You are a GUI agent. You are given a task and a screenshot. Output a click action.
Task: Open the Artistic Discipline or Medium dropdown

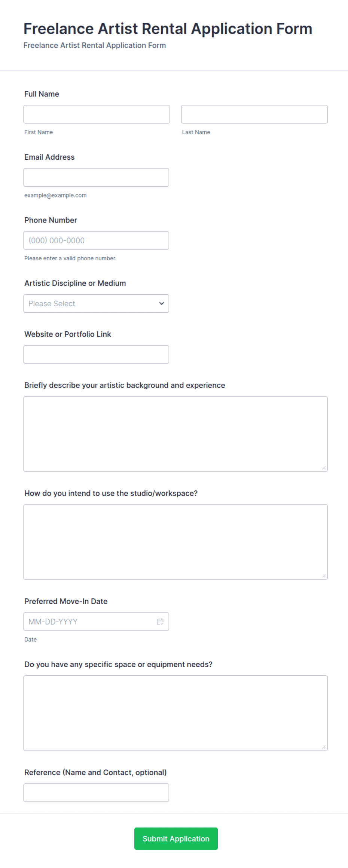(96, 303)
